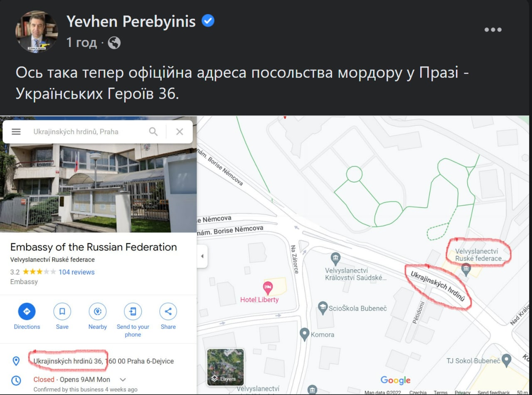Click the Komora location pin
Screen dimensions: 532x395
click(x=305, y=334)
